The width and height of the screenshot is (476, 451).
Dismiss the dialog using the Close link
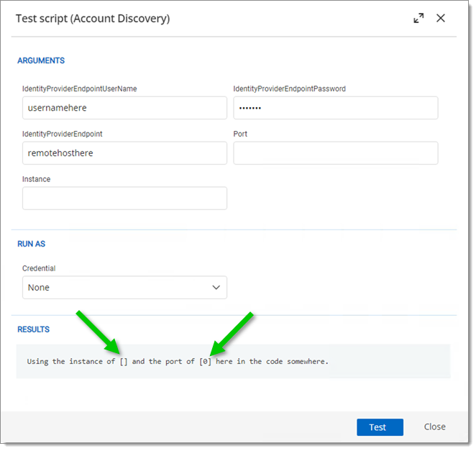[434, 427]
